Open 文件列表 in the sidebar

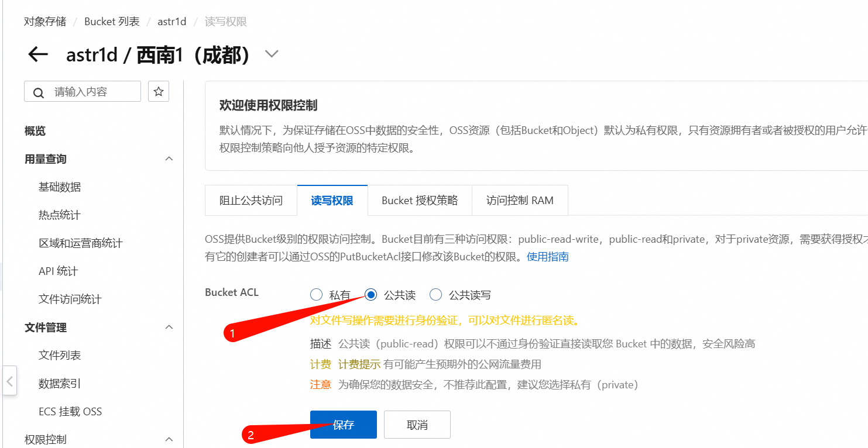click(60, 355)
